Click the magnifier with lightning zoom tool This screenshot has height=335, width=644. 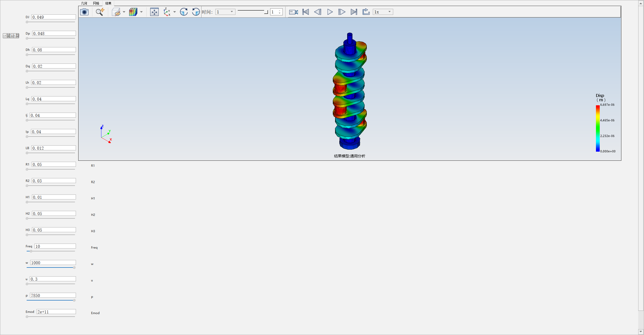pyautogui.click(x=100, y=12)
